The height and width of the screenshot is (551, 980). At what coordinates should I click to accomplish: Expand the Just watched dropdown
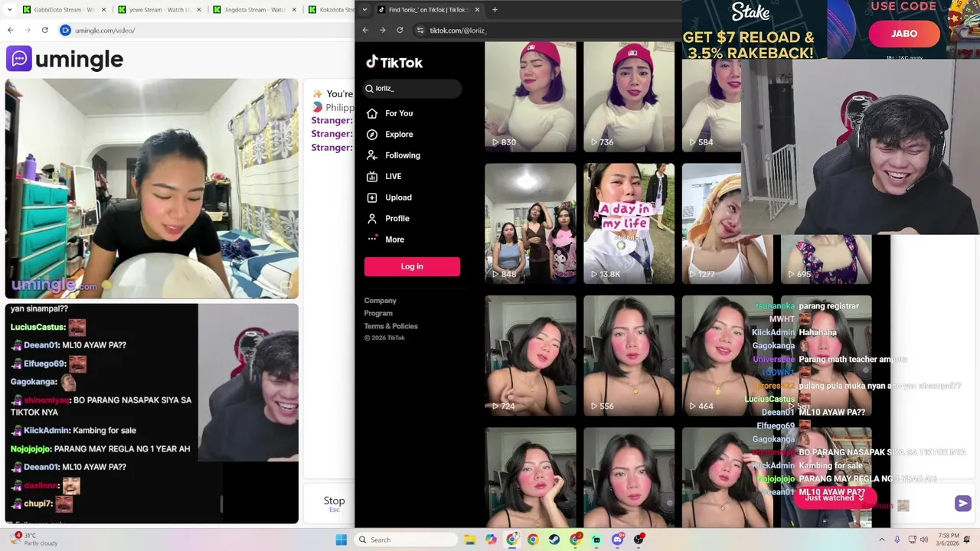click(835, 497)
